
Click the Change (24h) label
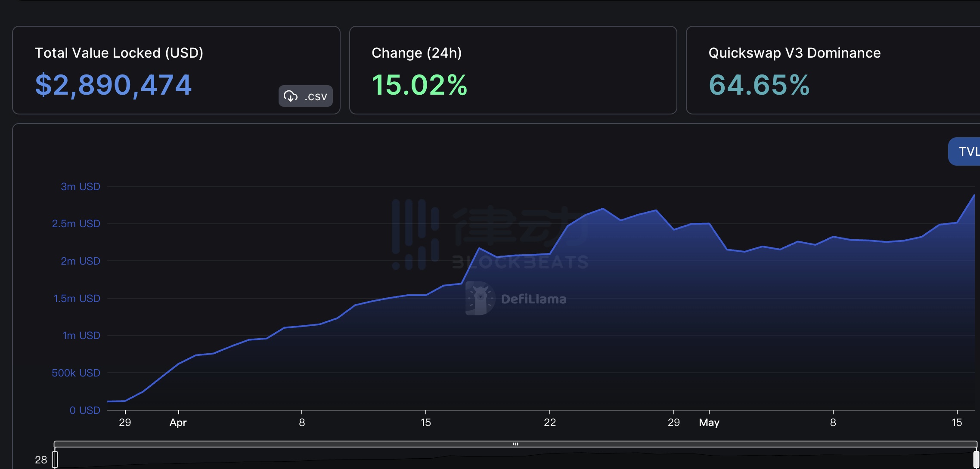coord(416,52)
